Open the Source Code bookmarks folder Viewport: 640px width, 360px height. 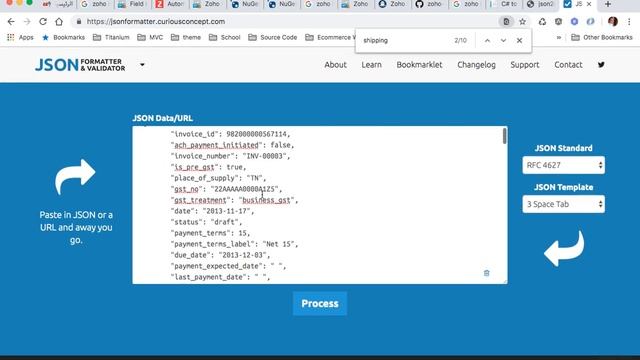pos(273,38)
